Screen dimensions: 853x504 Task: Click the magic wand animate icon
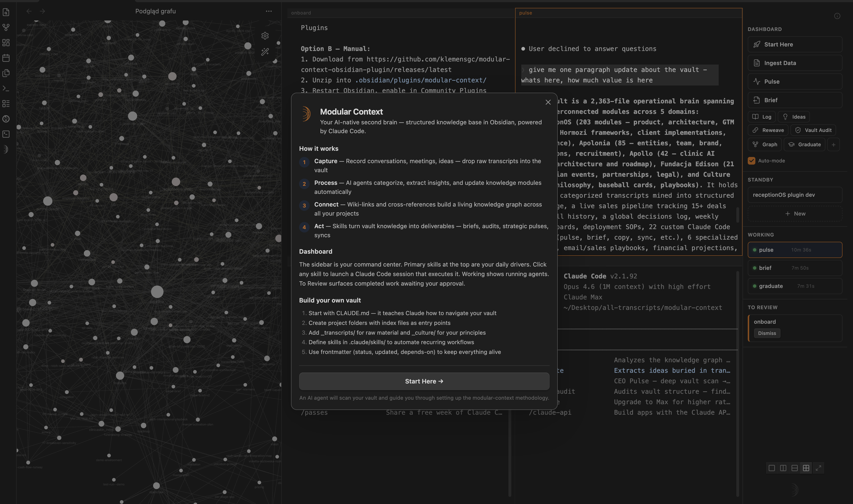click(265, 52)
